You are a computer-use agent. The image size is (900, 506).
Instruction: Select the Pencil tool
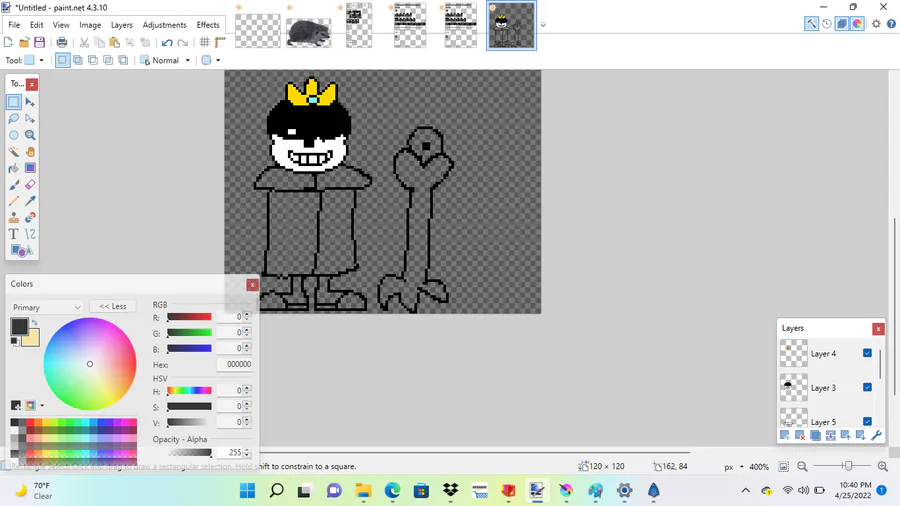point(14,201)
